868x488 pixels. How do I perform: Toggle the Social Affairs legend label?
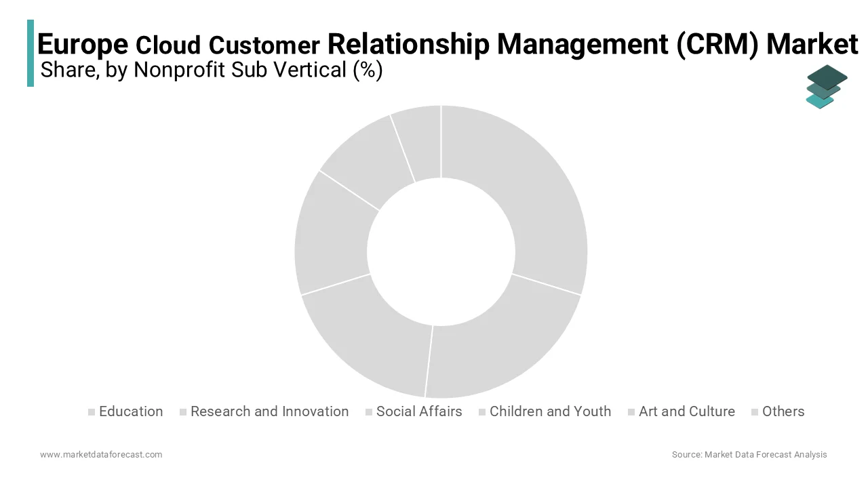(419, 411)
